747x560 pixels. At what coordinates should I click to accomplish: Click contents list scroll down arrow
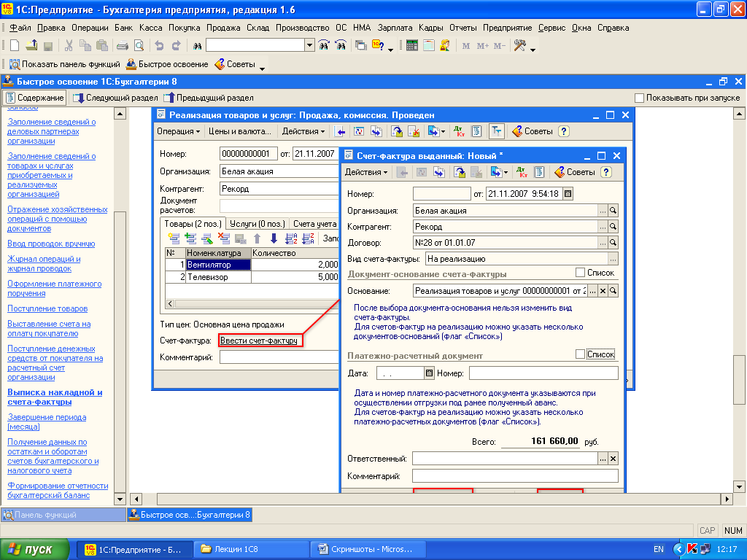[x=120, y=499]
